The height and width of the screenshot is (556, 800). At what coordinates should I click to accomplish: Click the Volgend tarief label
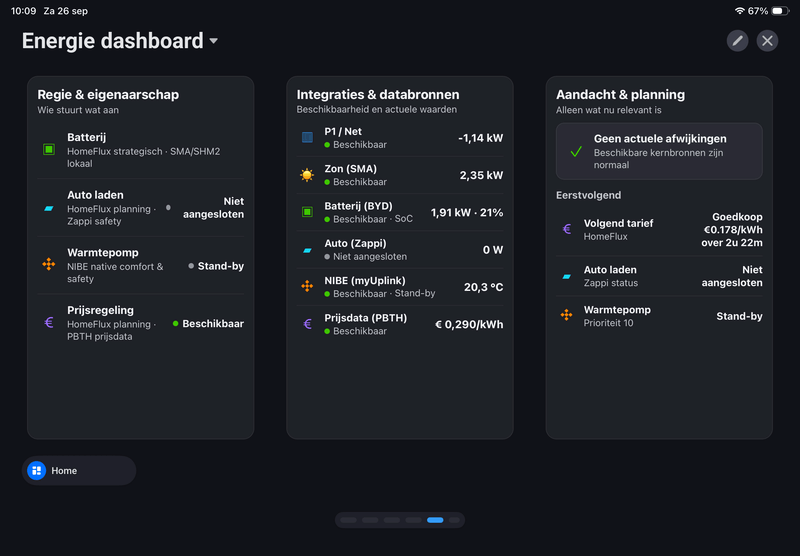pyautogui.click(x=618, y=223)
